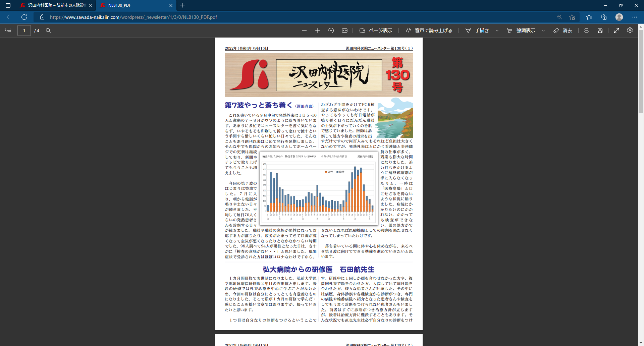This screenshot has width=644, height=346.
Task: Click the vertical scrollbar thumb
Action: [641, 71]
